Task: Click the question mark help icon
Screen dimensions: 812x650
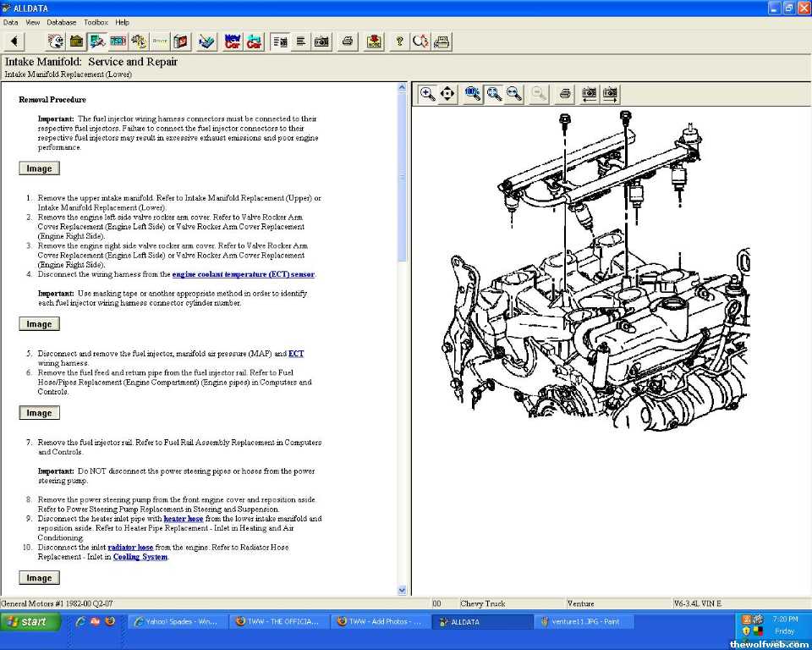Action: point(399,41)
